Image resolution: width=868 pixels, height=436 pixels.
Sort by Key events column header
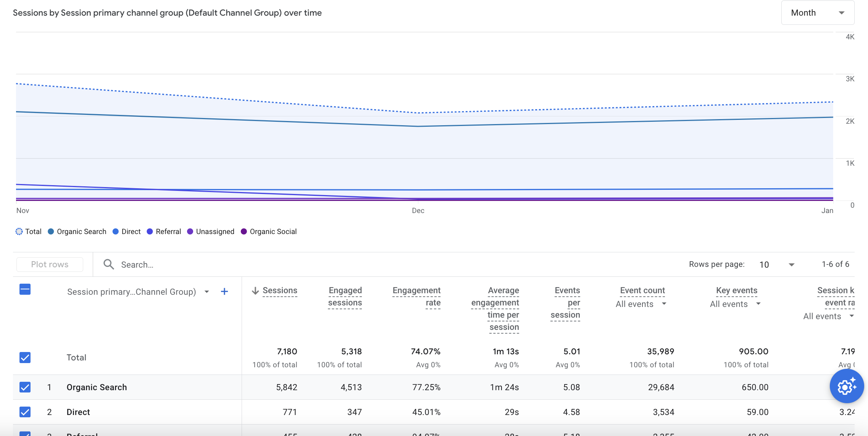coord(737,291)
